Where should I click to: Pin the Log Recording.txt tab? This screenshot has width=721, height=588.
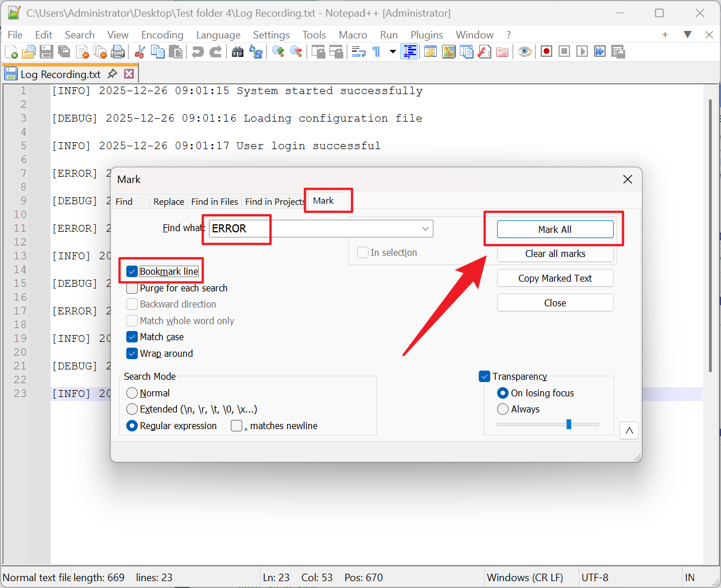(x=113, y=73)
